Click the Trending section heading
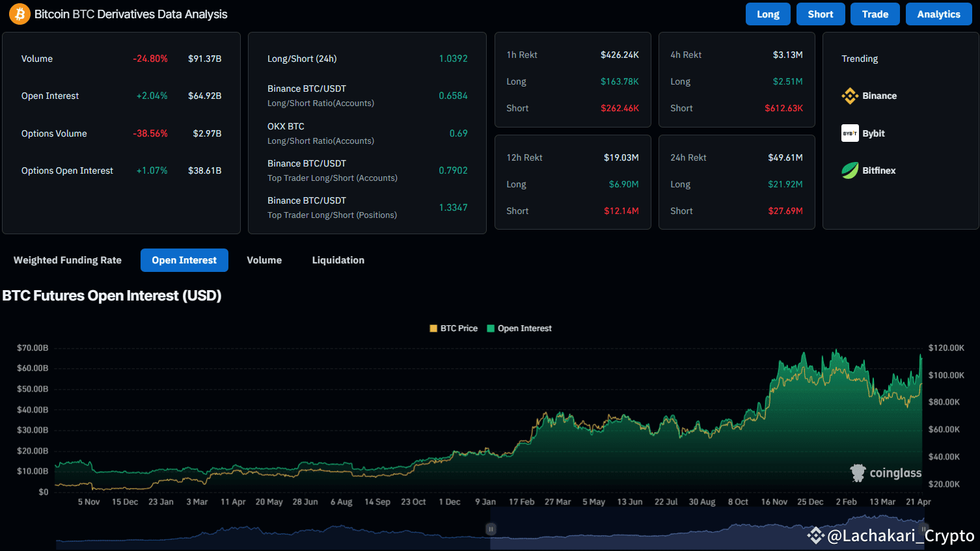The height and width of the screenshot is (551, 980). point(860,59)
